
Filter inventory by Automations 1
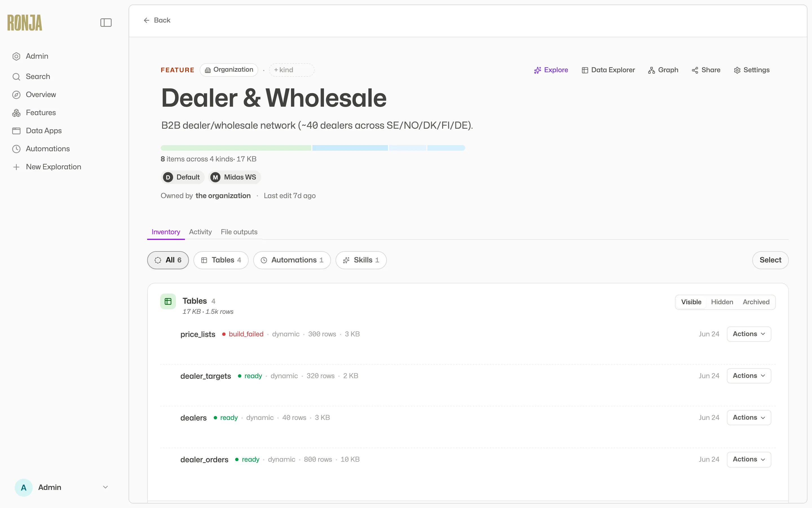tap(292, 260)
